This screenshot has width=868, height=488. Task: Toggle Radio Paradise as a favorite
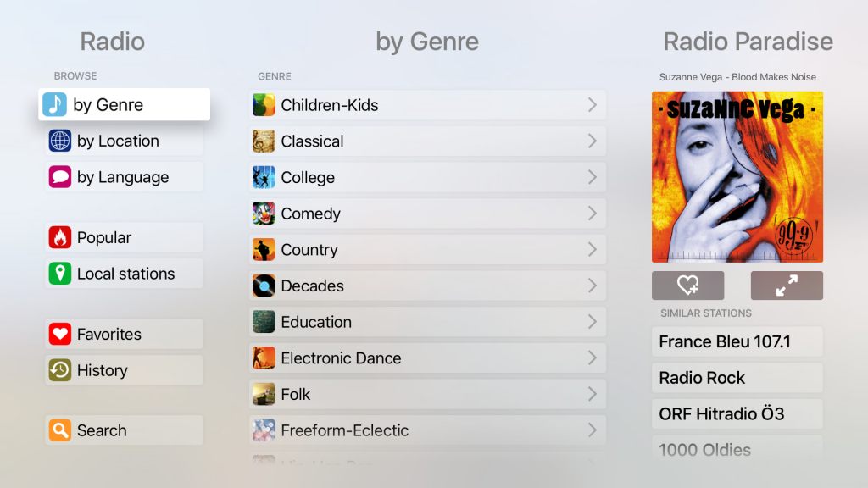coord(688,286)
